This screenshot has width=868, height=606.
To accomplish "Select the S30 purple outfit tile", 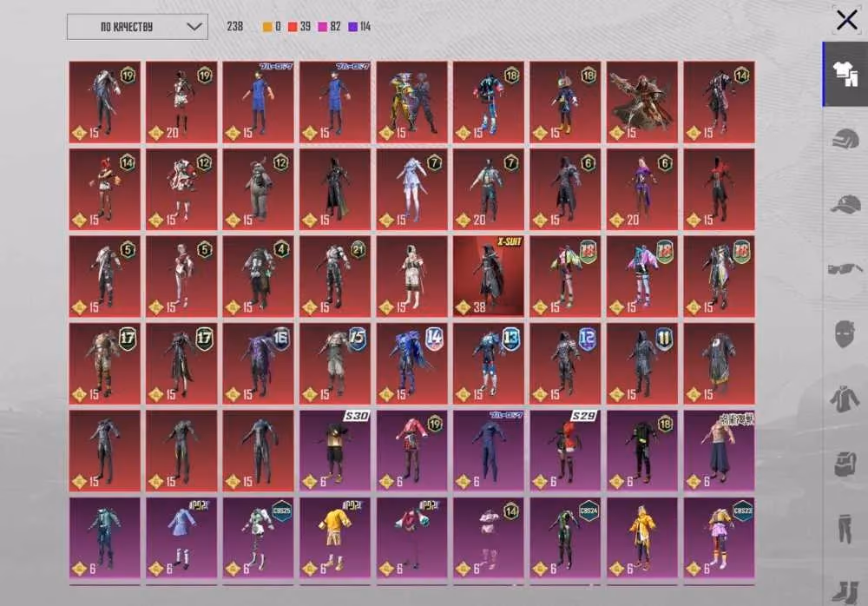I will 335,451.
